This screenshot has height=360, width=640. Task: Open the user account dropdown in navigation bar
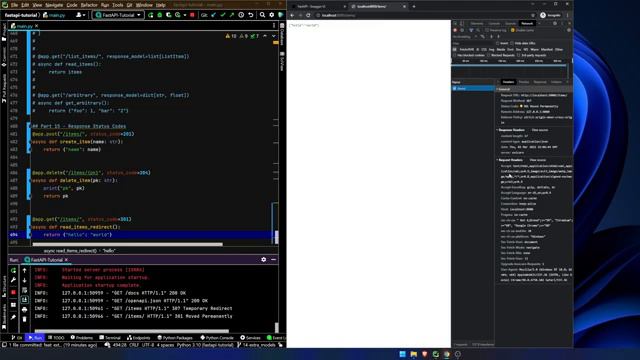tap(80, 15)
